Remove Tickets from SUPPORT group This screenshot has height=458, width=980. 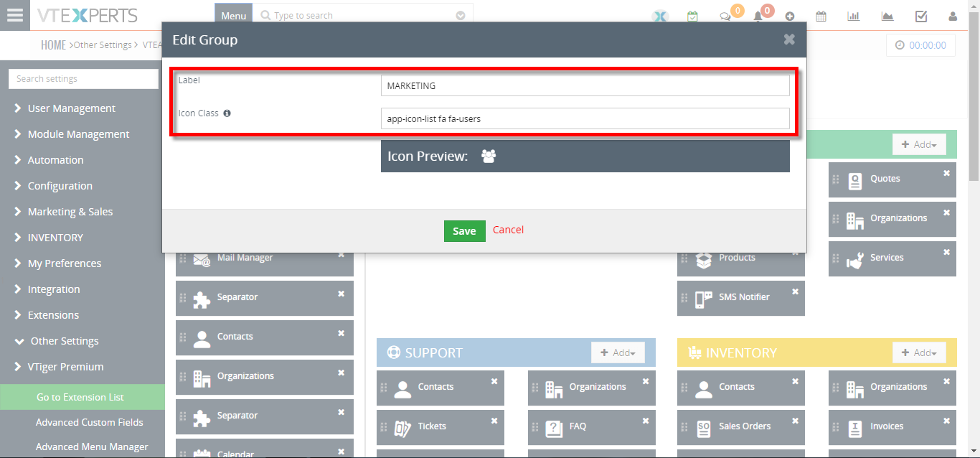click(x=494, y=421)
